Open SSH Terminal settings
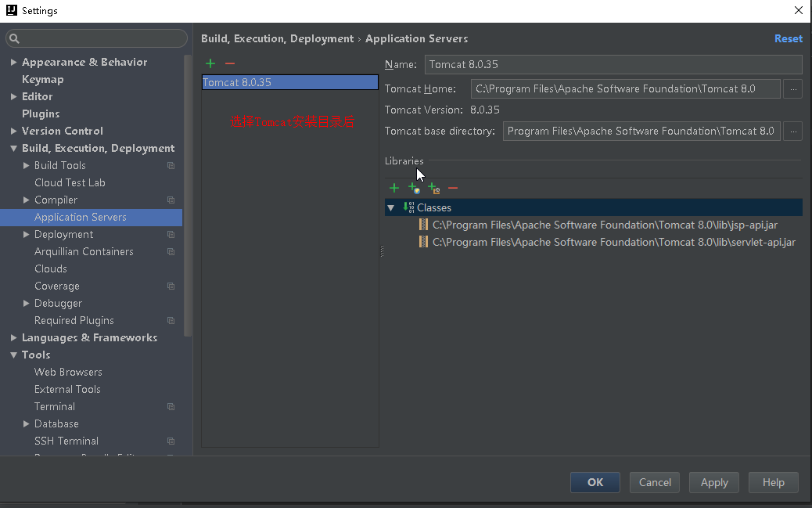Image resolution: width=812 pixels, height=508 pixels. click(66, 441)
